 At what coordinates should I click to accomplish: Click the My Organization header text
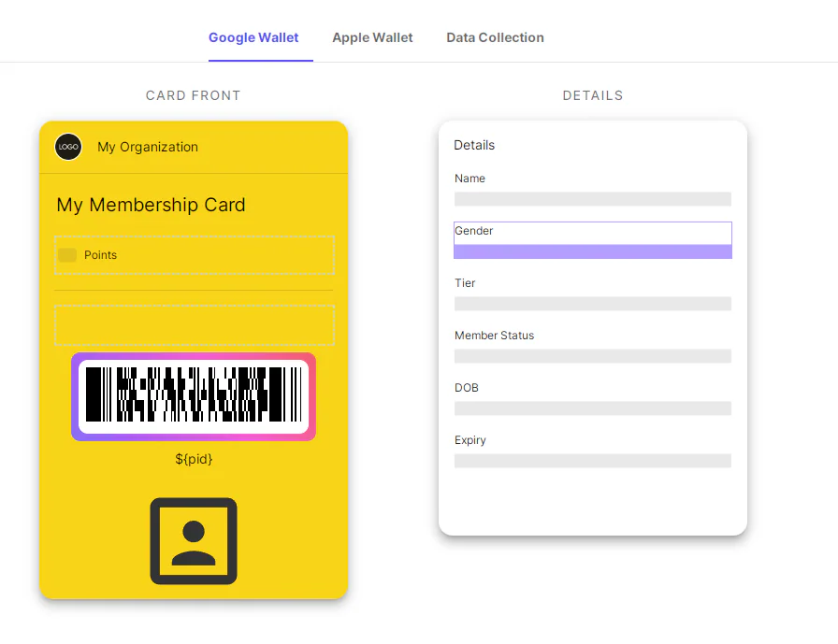coord(148,147)
